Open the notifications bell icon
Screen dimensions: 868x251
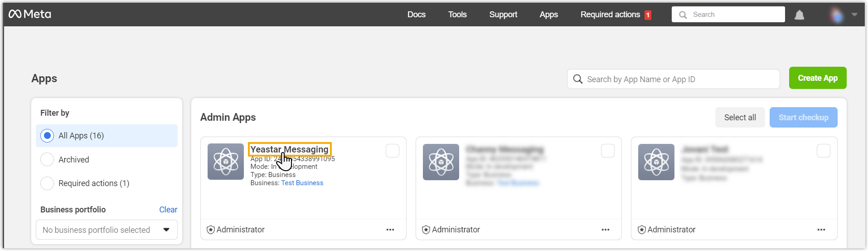799,15
